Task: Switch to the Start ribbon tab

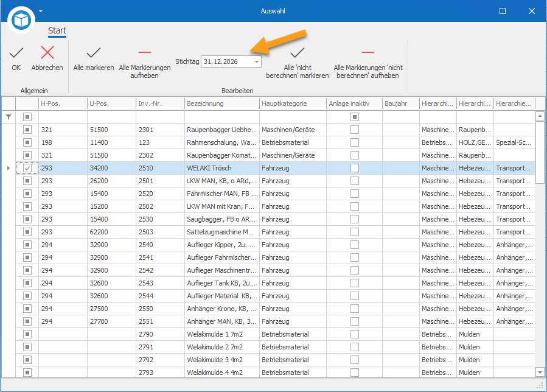Action: [x=57, y=30]
